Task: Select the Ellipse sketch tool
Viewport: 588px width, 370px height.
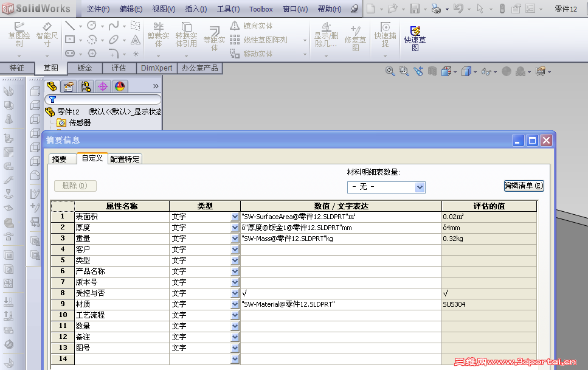Action: tap(114, 40)
